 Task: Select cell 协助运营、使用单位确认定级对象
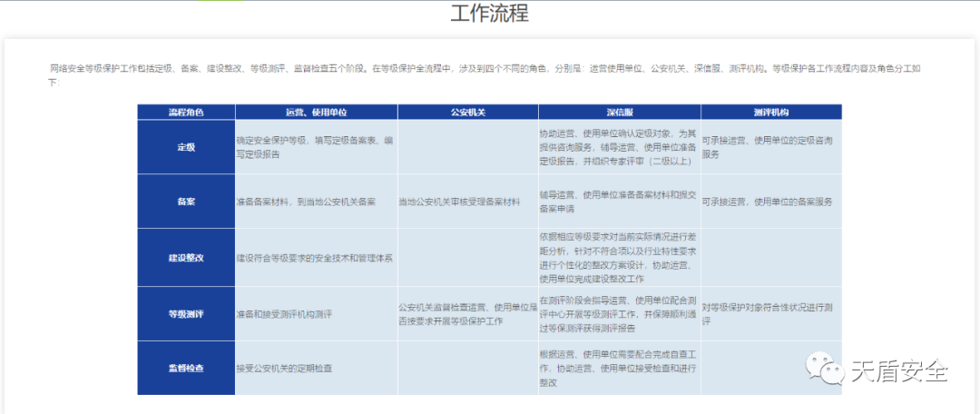(x=620, y=148)
